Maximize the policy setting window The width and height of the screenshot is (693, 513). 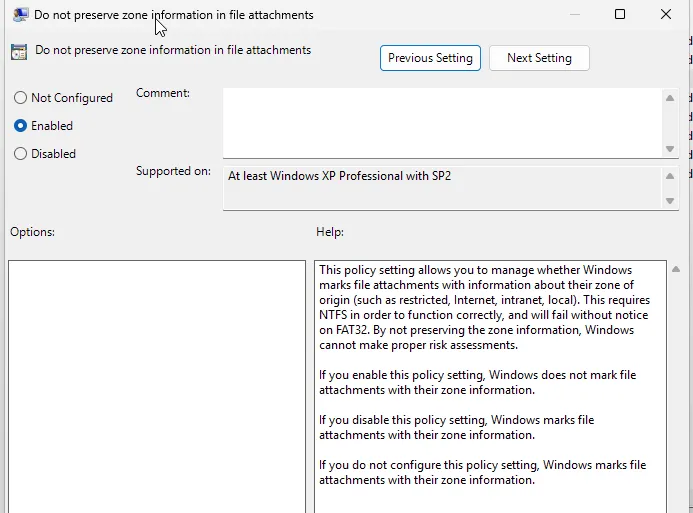(x=620, y=15)
